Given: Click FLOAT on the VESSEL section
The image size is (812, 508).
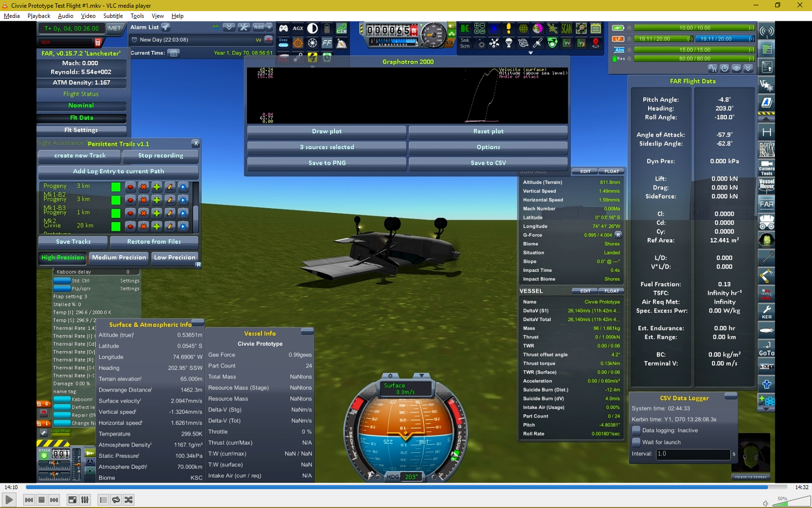Looking at the screenshot, I should (x=611, y=291).
